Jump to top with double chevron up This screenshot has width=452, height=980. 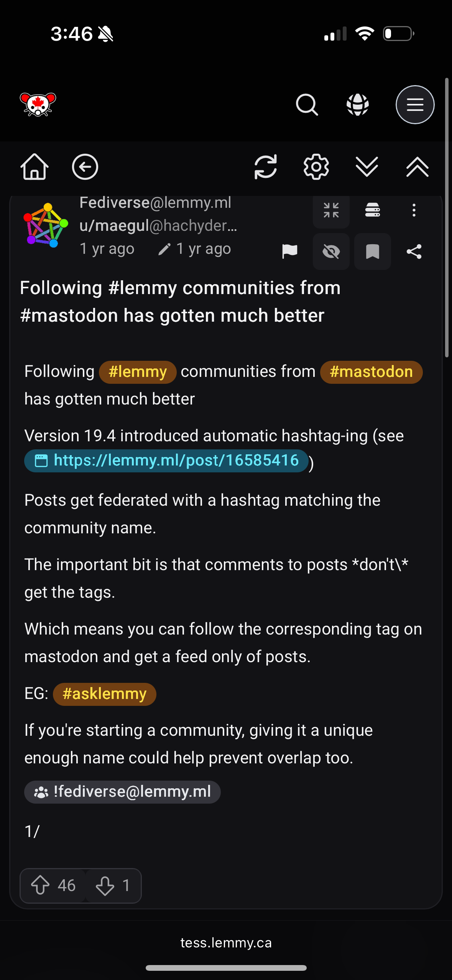[417, 167]
